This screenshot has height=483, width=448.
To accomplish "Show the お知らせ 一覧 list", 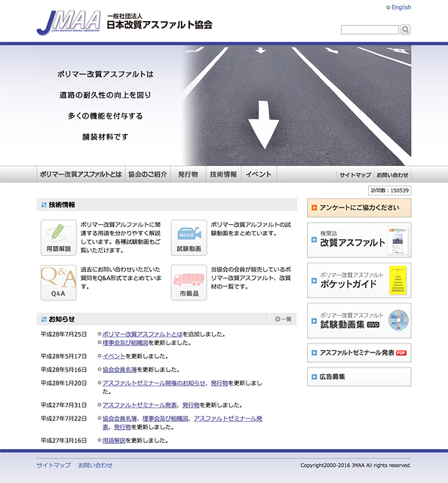I will click(284, 319).
